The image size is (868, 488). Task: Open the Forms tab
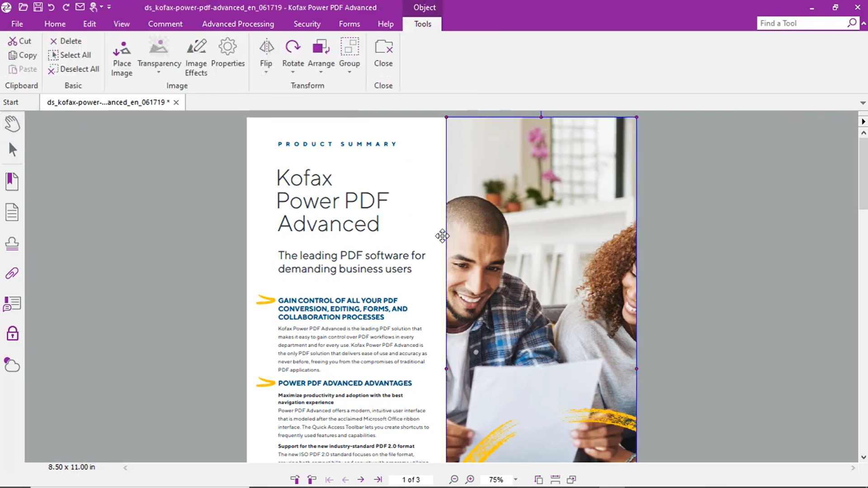[x=349, y=24]
